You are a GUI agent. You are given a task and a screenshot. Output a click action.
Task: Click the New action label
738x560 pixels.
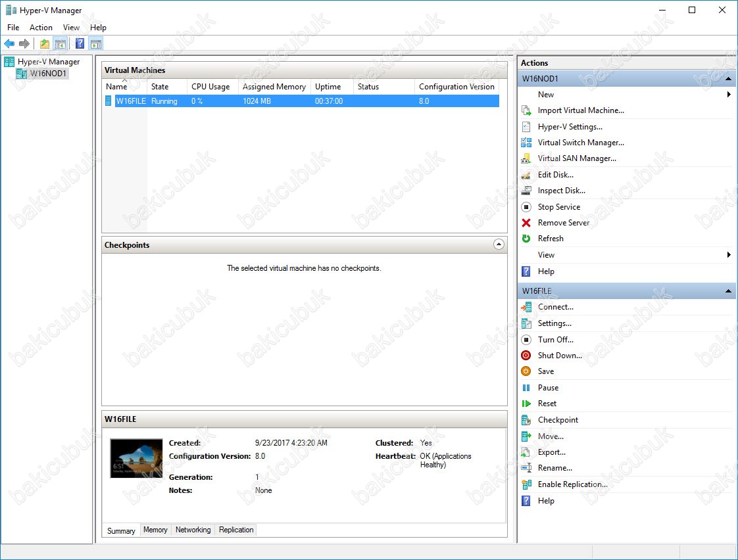click(546, 95)
